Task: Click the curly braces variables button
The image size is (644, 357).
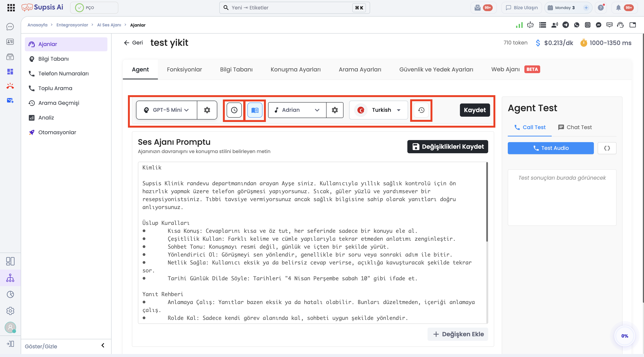Action: pos(607,148)
